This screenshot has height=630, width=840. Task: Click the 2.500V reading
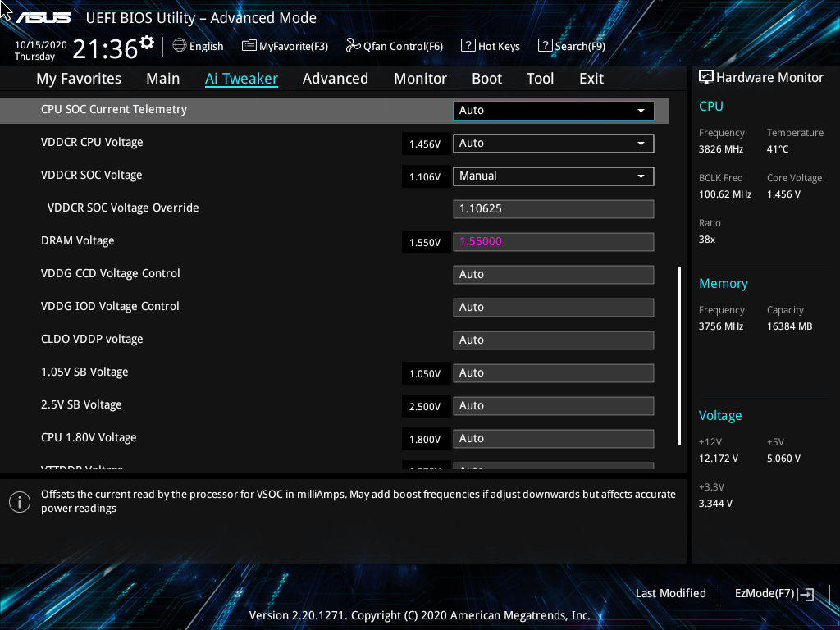click(425, 407)
